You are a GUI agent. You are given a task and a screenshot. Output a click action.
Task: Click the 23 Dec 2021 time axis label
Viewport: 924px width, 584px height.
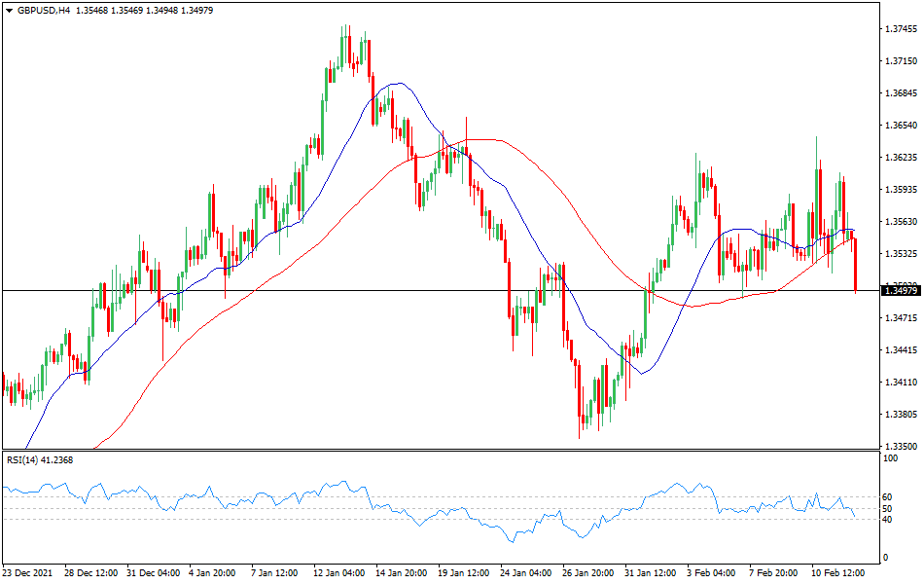(x=27, y=574)
